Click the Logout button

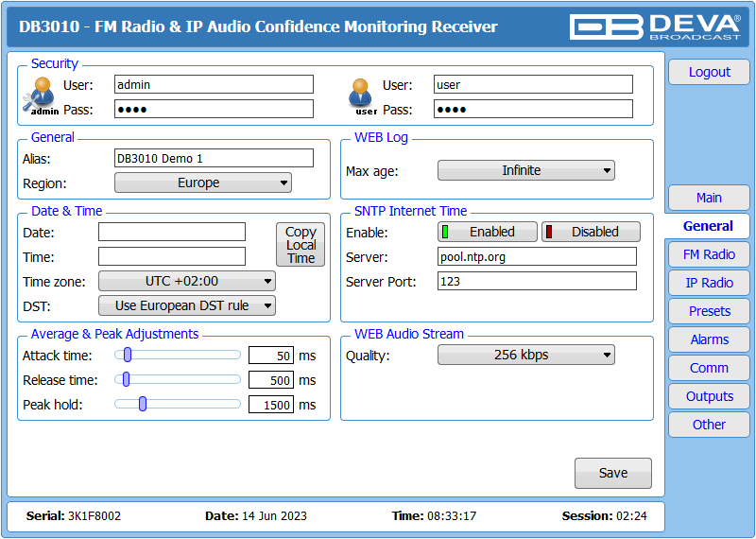(x=709, y=72)
